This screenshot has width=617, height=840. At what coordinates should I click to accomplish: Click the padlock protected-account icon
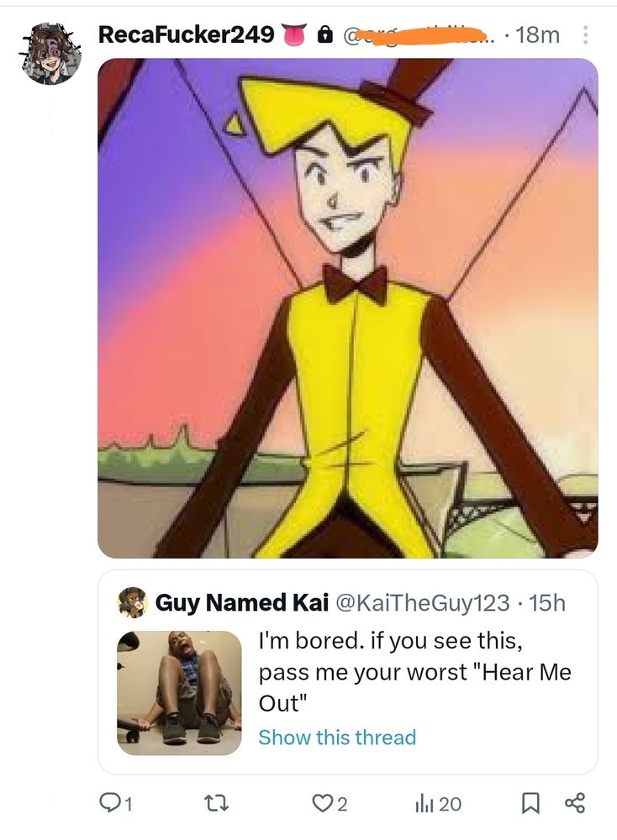click(x=323, y=34)
